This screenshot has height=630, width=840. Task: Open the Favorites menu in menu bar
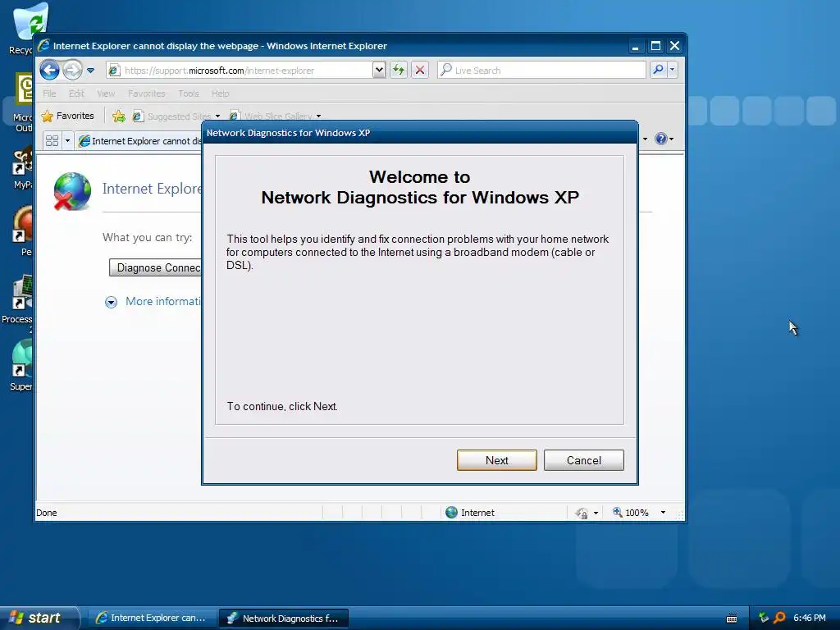[x=146, y=94]
